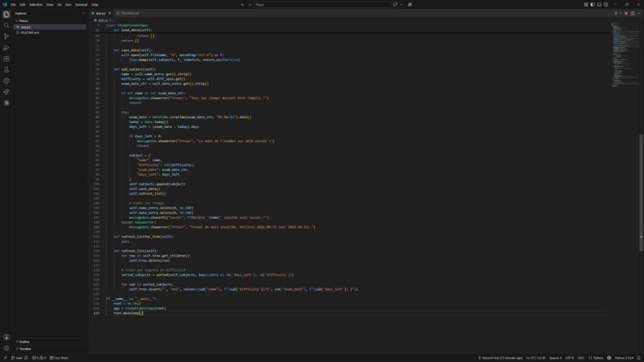This screenshot has width=644, height=362.
Task: Click Ln 127, Col 20 cursor position
Action: click(x=535, y=358)
